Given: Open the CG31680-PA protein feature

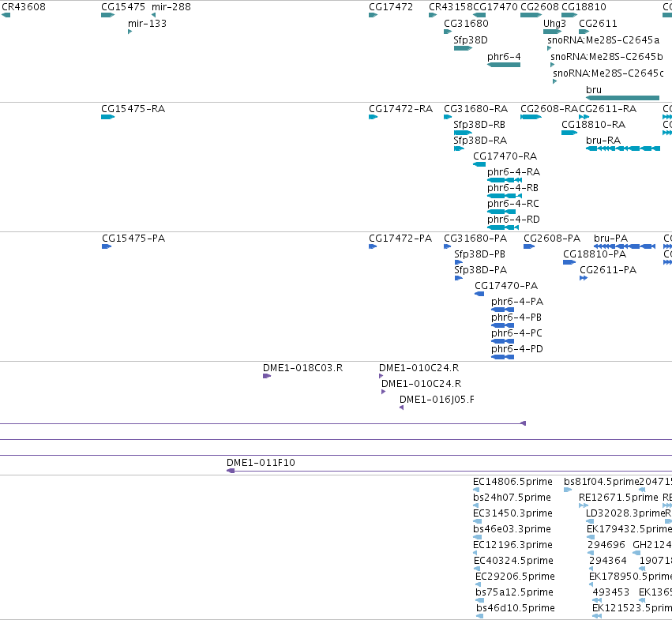Looking at the screenshot, I should 448,246.
